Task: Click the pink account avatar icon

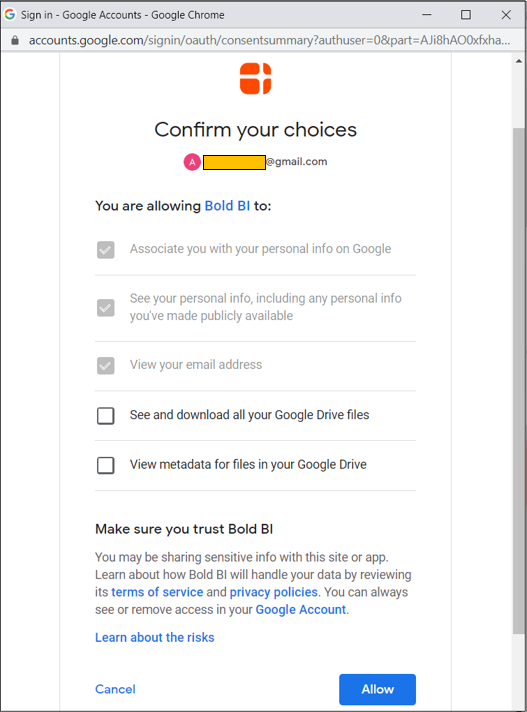Action: point(192,162)
